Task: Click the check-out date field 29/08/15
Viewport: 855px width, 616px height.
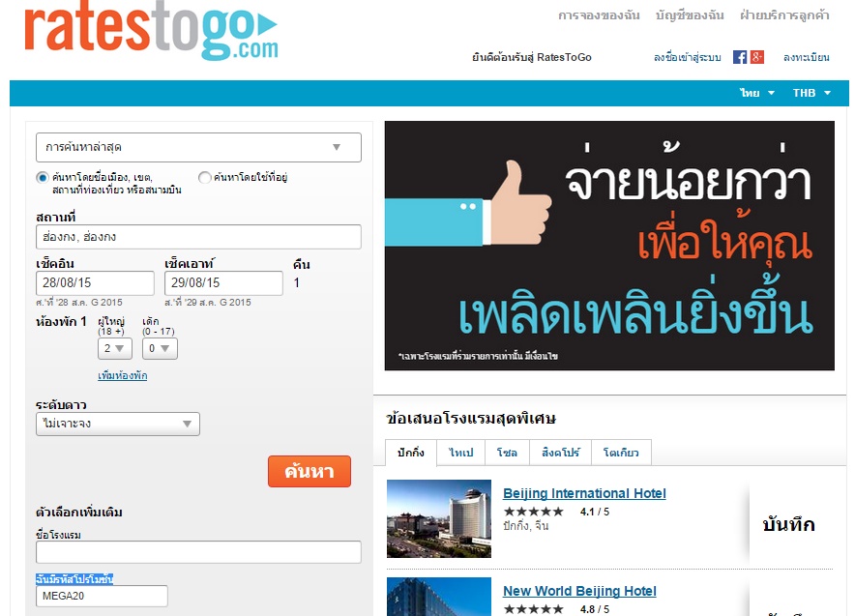Action: (223, 283)
